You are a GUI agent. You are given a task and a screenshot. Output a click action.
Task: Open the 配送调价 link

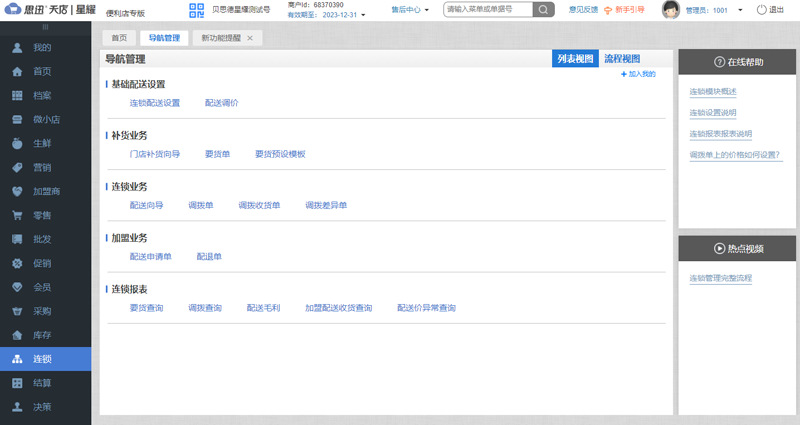point(221,103)
